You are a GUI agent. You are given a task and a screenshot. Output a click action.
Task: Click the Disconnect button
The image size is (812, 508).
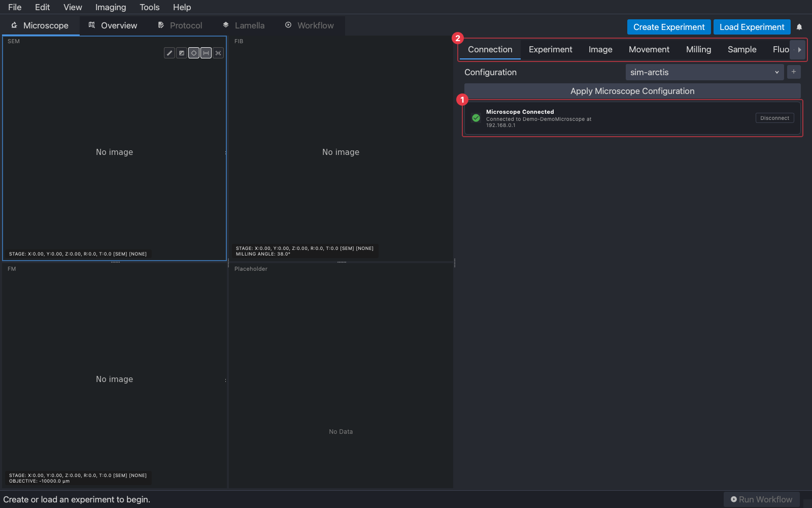point(775,118)
